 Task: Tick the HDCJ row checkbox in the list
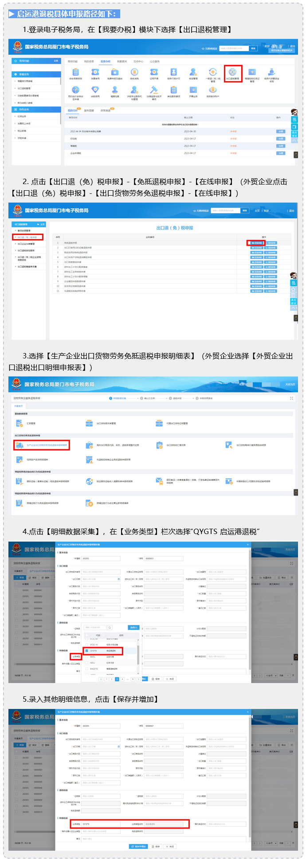click(x=87, y=663)
